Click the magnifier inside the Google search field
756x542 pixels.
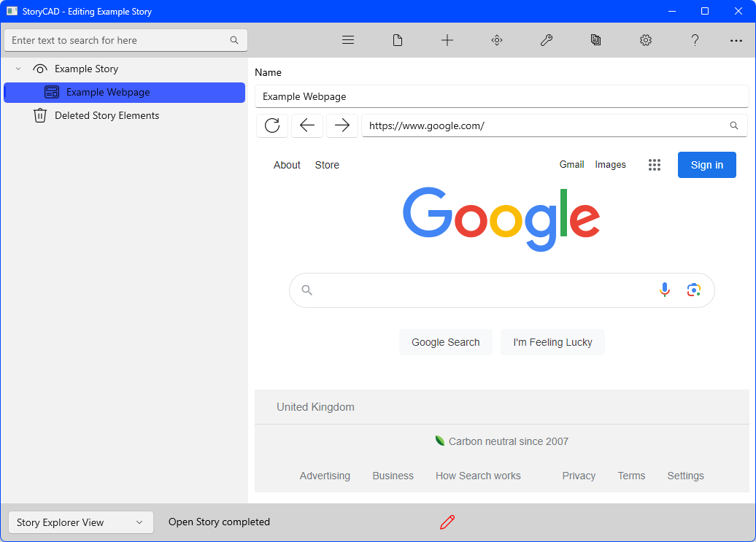point(306,290)
